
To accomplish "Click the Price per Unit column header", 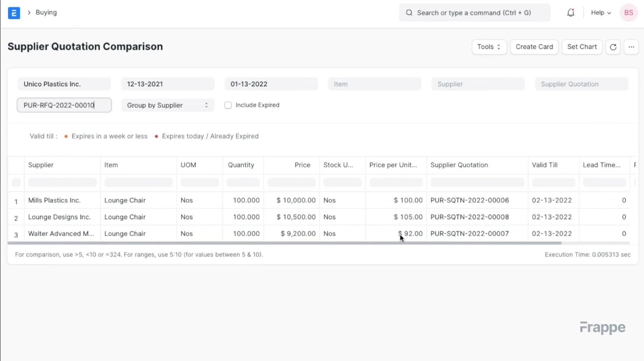I will [396, 165].
